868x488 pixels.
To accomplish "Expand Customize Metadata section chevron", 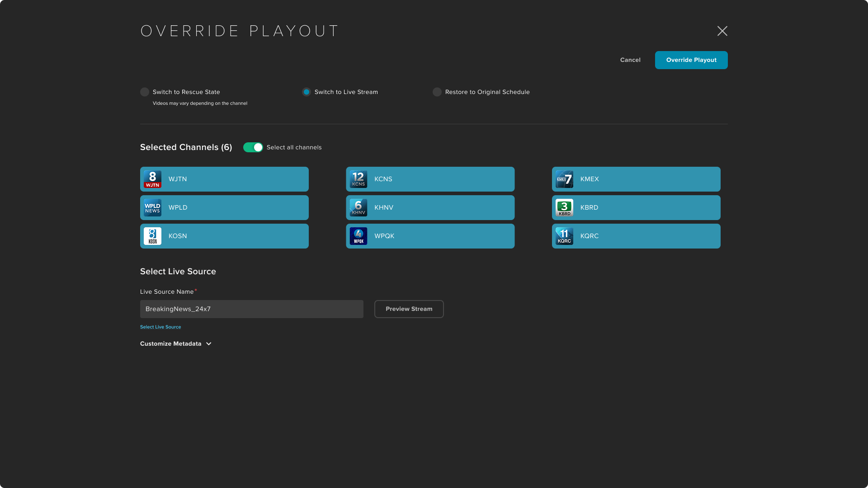I will pos(209,344).
